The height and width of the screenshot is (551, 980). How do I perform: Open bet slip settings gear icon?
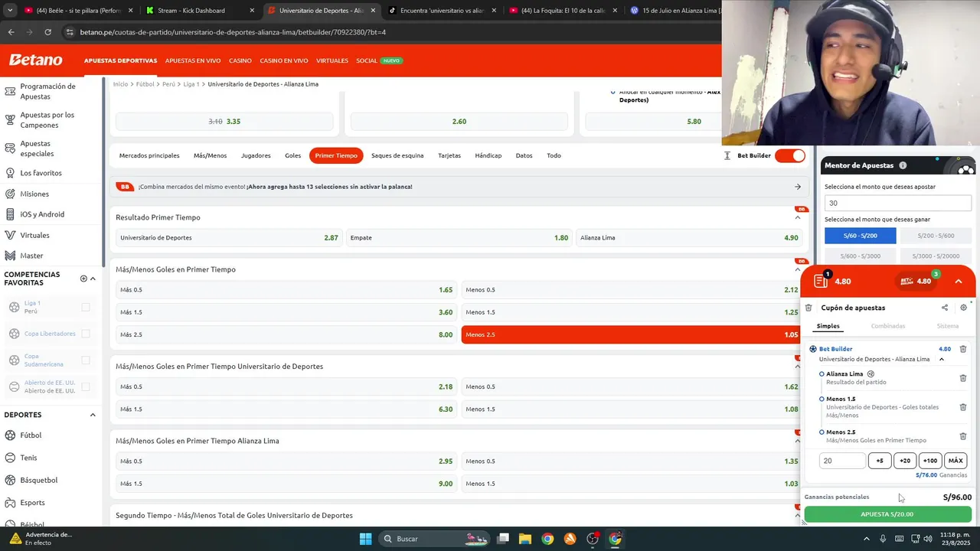963,308
